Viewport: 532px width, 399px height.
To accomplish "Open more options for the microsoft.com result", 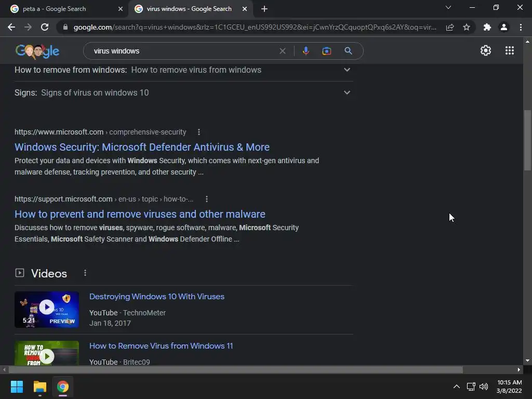I will coord(199,132).
